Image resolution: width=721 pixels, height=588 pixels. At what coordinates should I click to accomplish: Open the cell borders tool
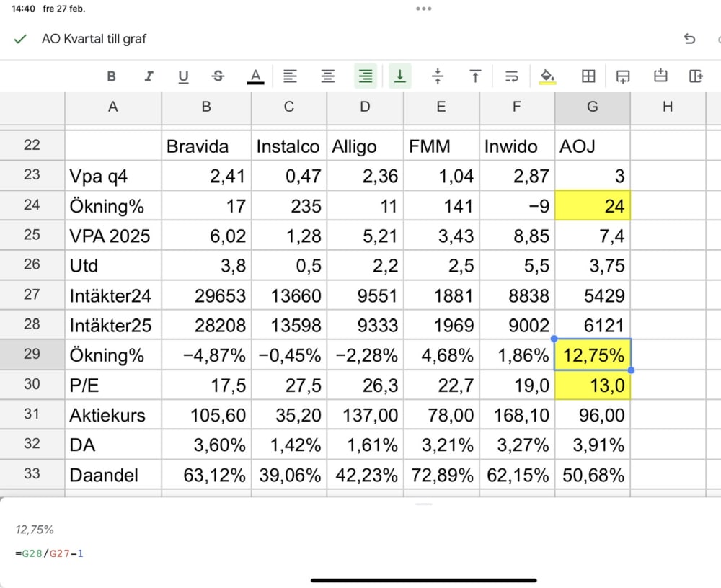pyautogui.click(x=588, y=76)
